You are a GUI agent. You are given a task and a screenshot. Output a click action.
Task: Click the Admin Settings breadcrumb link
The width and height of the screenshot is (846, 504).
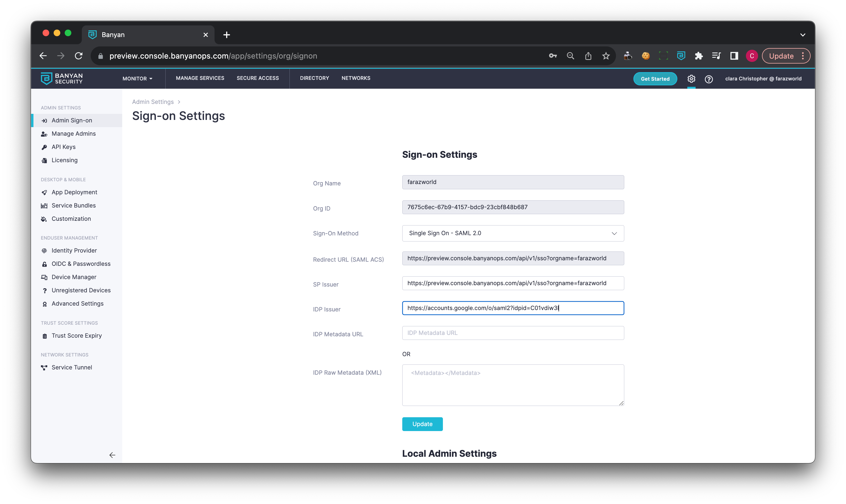pos(153,102)
